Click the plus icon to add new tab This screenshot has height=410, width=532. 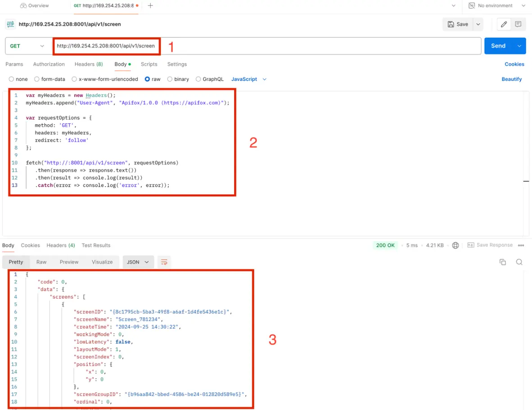click(150, 5)
